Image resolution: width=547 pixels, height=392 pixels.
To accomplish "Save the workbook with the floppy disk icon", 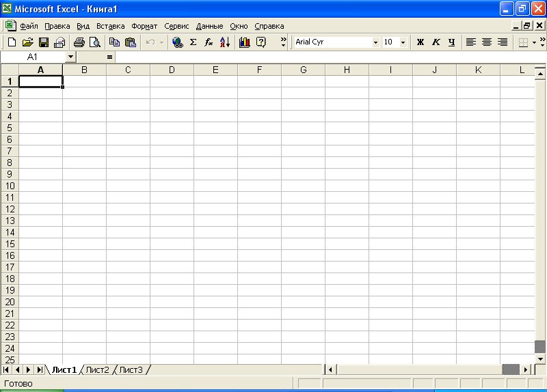I will 44,42.
